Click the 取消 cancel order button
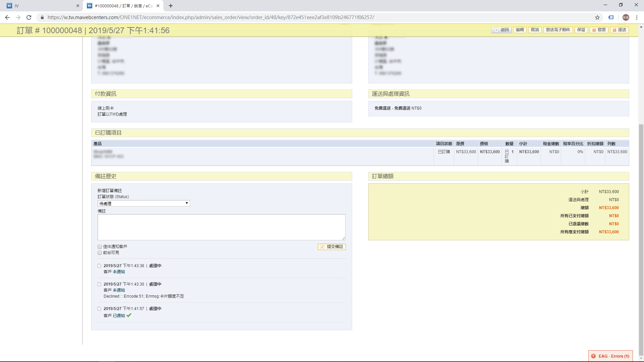This screenshot has height=362, width=644. tap(535, 30)
